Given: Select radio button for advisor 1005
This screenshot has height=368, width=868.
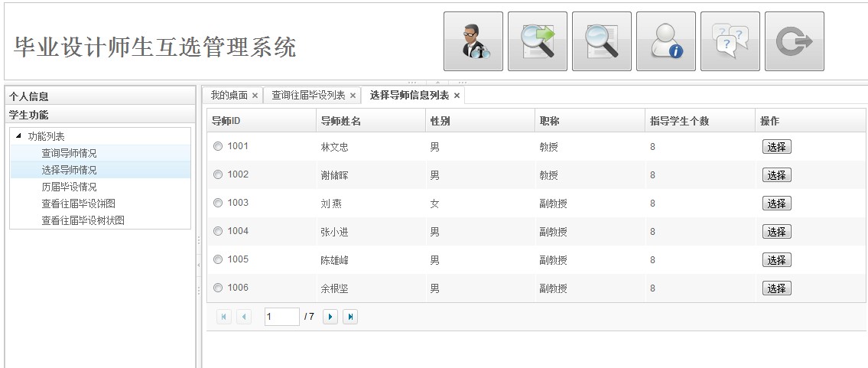Looking at the screenshot, I should [x=218, y=259].
